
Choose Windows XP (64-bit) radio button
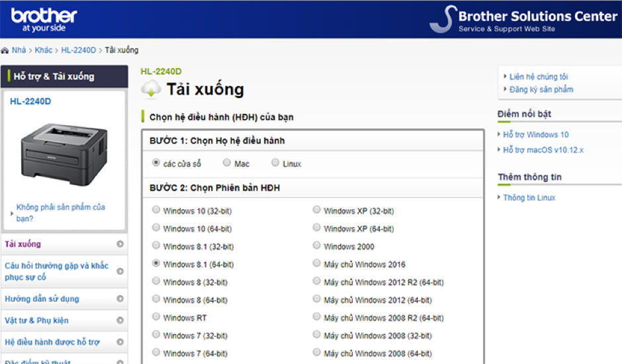pyautogui.click(x=316, y=228)
